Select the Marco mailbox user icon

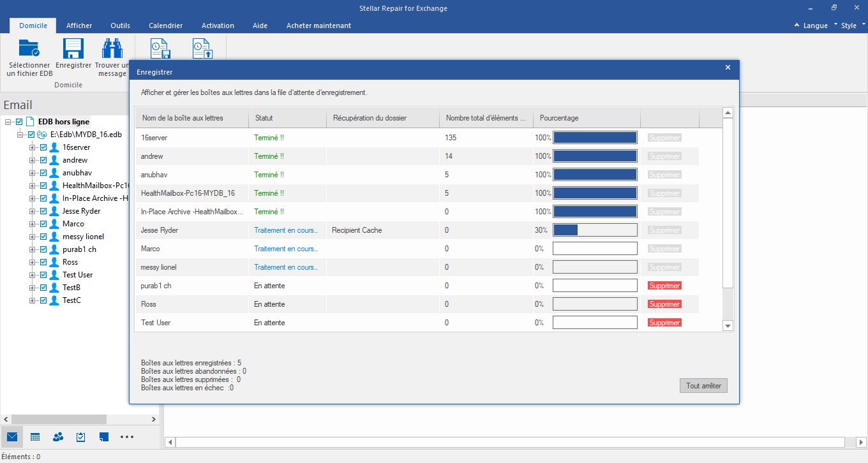point(54,224)
